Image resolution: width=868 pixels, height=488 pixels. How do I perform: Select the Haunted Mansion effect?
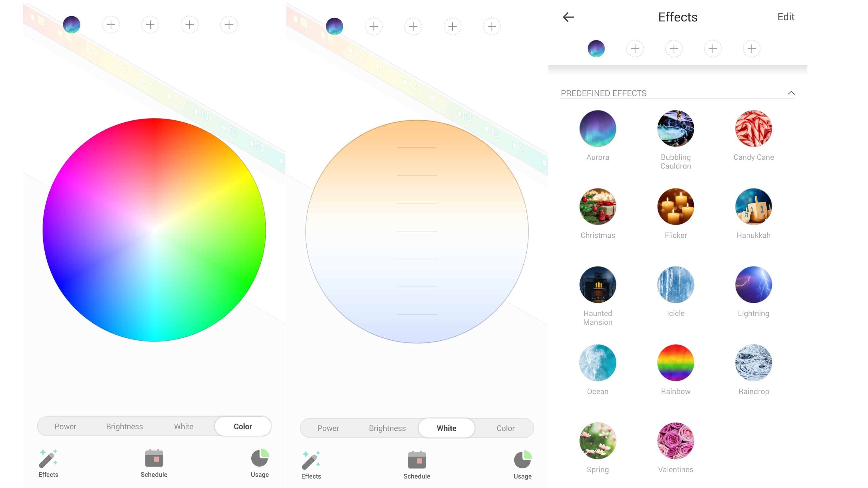597,285
